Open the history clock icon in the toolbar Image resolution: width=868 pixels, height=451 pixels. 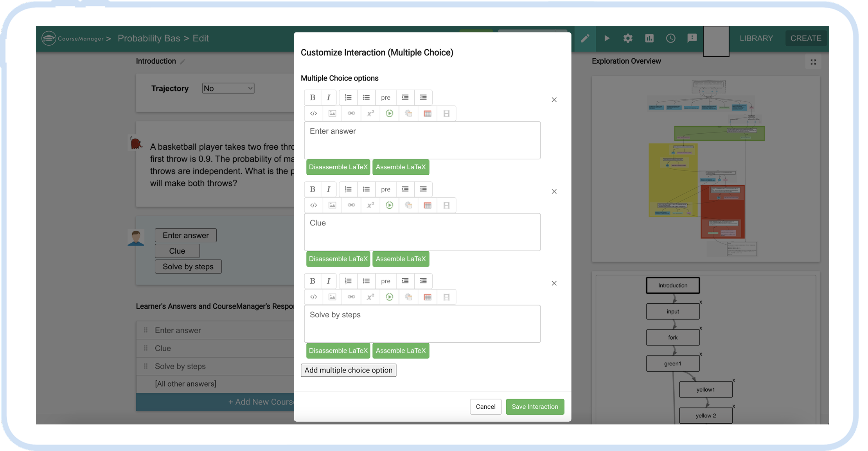pos(670,38)
